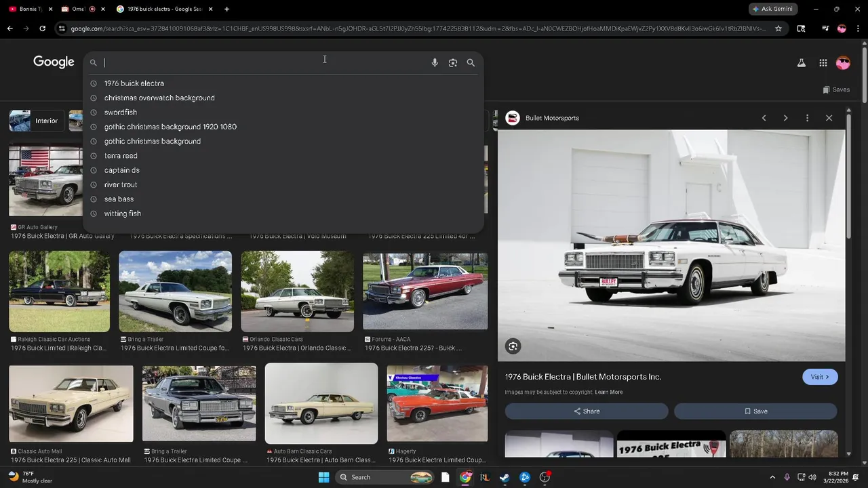Image resolution: width=868 pixels, height=488 pixels.
Task: Open Classic Auto Mall Electra 225 thumbnail
Action: pyautogui.click(x=71, y=404)
